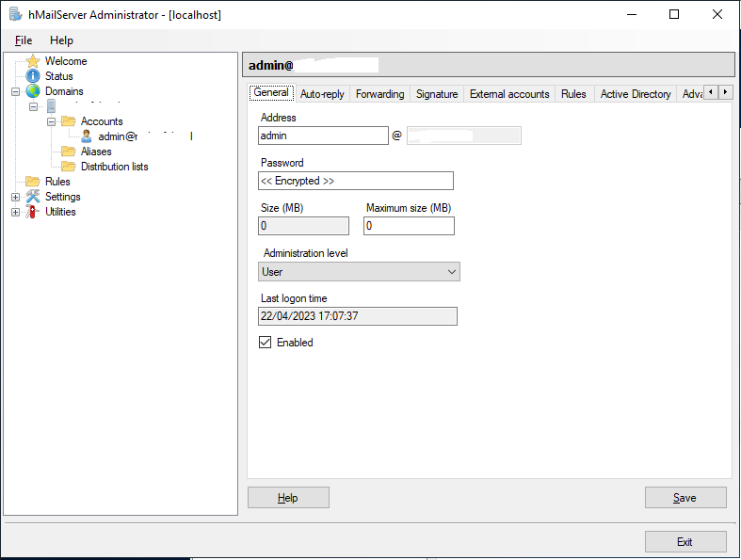Click the admin account user icon

(x=88, y=136)
